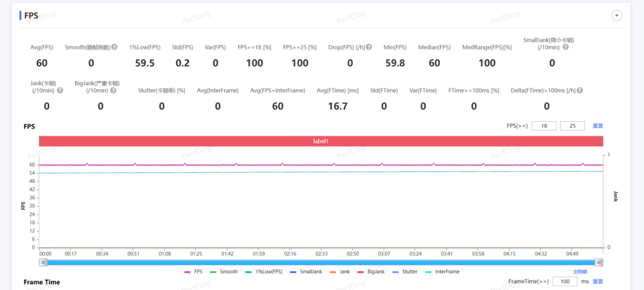Click the Median(FPS) label
644x290 pixels.
pos(435,47)
